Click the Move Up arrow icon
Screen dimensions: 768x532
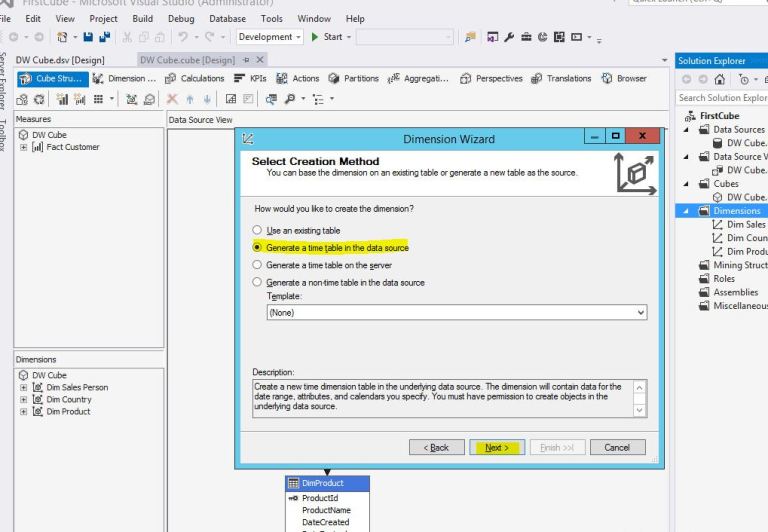190,99
